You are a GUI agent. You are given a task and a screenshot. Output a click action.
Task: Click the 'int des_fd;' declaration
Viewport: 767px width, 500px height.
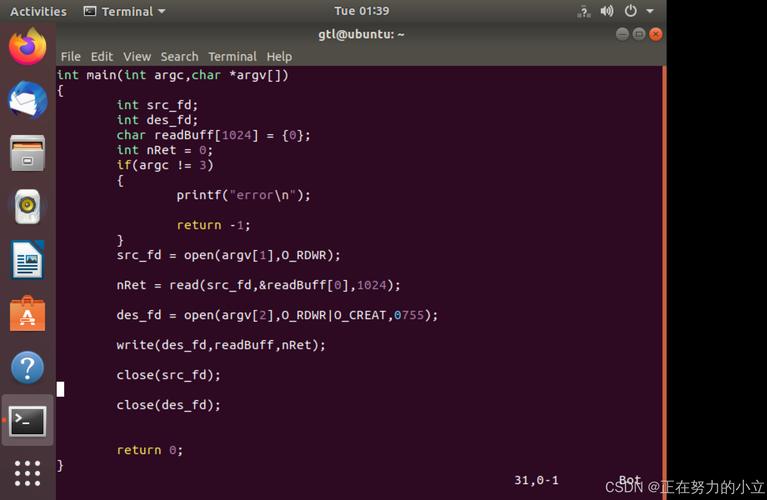pyautogui.click(x=157, y=120)
